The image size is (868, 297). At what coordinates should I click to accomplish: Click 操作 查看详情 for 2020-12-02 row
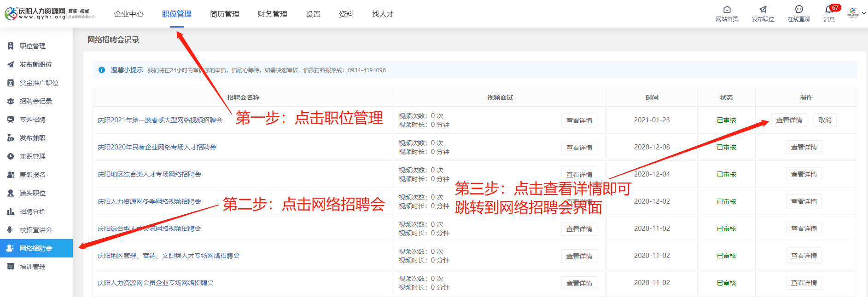coord(804,201)
